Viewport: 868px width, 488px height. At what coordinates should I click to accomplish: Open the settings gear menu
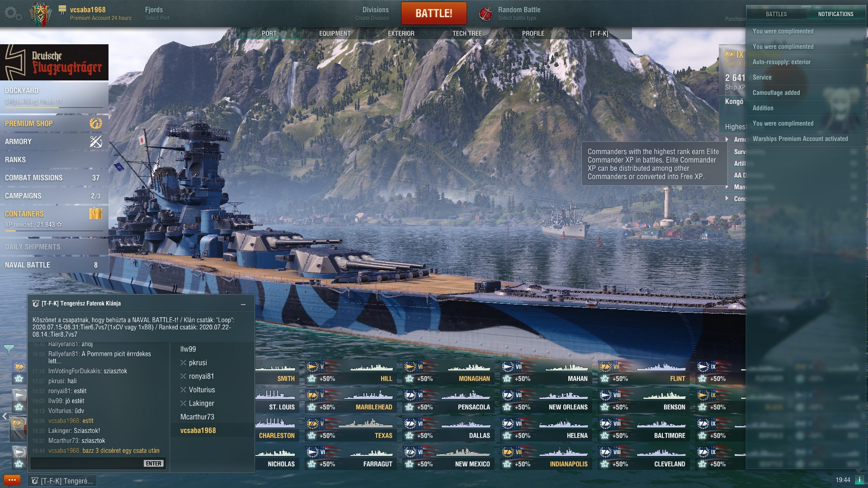tap(12, 14)
